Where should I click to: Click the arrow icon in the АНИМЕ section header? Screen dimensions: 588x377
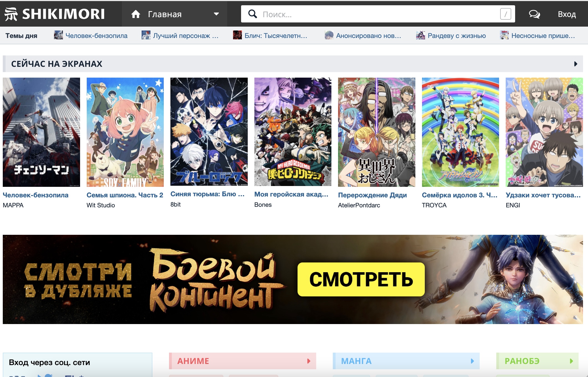(308, 361)
